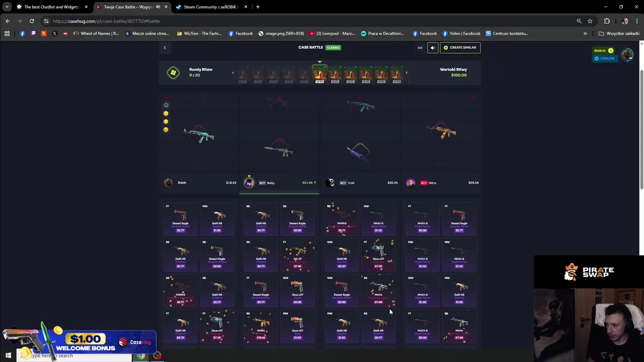Open Chrome from the Windows taskbar
The width and height of the screenshot is (644, 362).
(141, 356)
